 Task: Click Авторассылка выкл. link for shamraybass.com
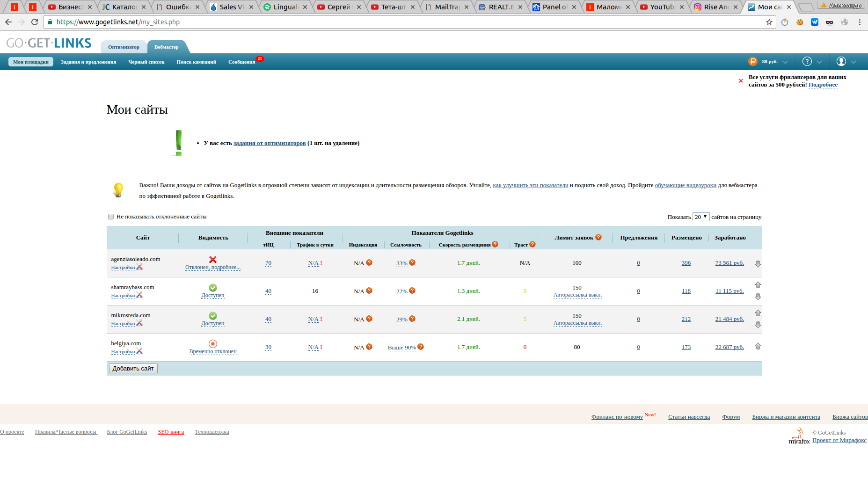click(577, 295)
